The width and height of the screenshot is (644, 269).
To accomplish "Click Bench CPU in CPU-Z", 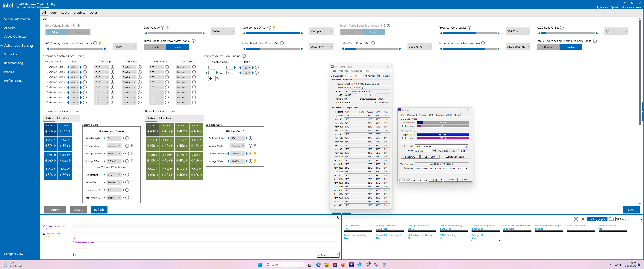I will point(410,157).
